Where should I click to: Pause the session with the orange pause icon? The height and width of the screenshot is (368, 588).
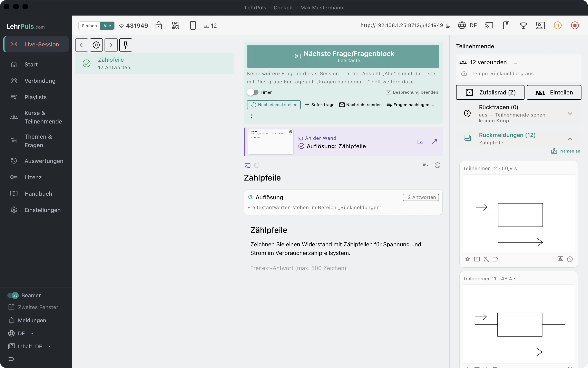click(558, 25)
